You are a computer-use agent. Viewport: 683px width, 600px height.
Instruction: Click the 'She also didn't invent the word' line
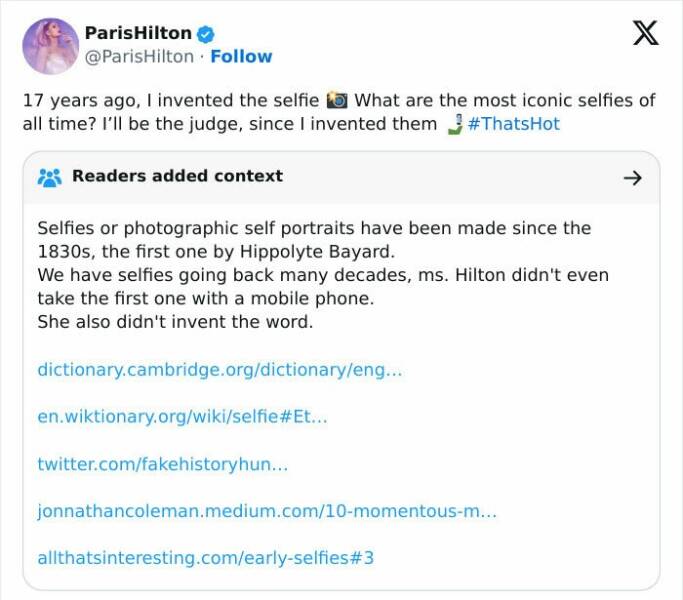(x=175, y=322)
